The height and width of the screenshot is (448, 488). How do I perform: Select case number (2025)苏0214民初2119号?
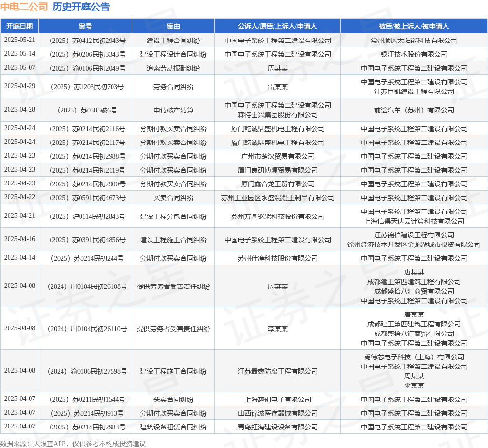(88, 170)
